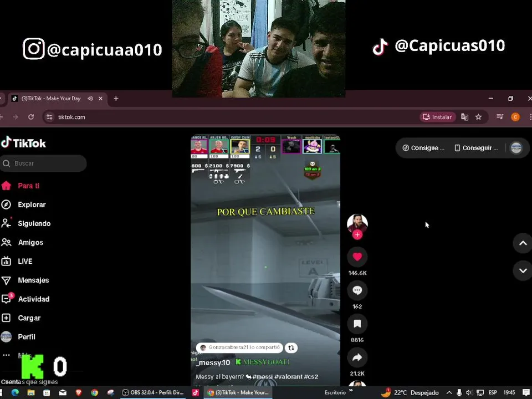The height and width of the screenshot is (399, 532).
Task: Click the browser forward arrow
Action: tap(16, 117)
